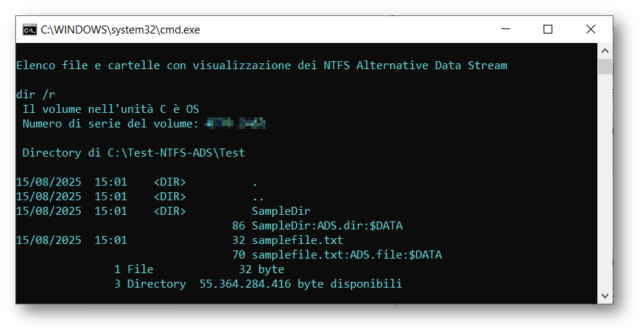Click the title bar text C:\WINDOWS\system32\cmd.exe
Viewport: 644px width, 335px height.
coord(120,30)
